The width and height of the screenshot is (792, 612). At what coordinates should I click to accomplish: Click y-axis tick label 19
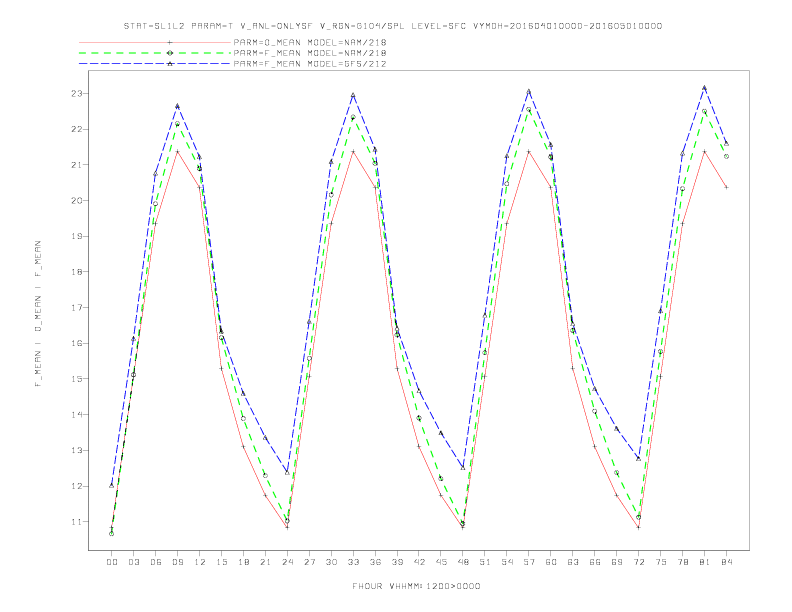(x=77, y=236)
